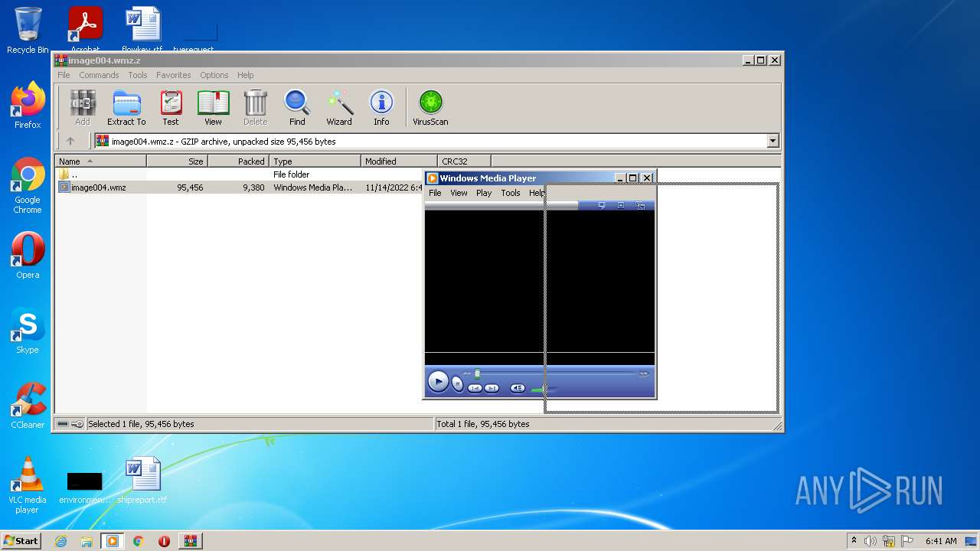
Task: Expand the archive path dropdown
Action: (773, 141)
